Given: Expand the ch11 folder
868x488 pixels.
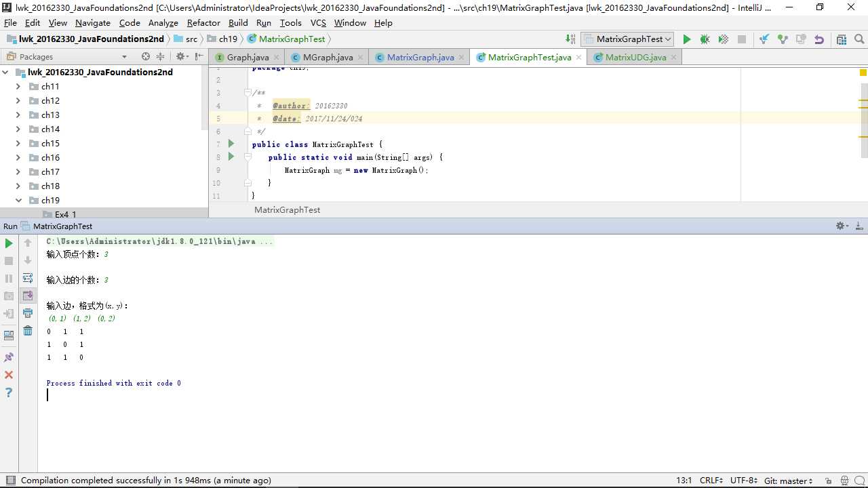Looking at the screenshot, I should coord(18,87).
